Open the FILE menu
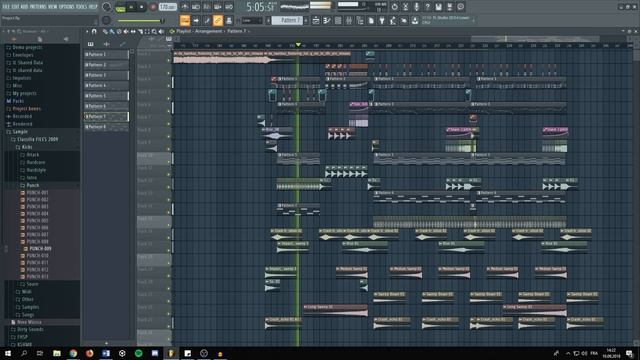This screenshot has height=360, width=640. [x=7, y=7]
